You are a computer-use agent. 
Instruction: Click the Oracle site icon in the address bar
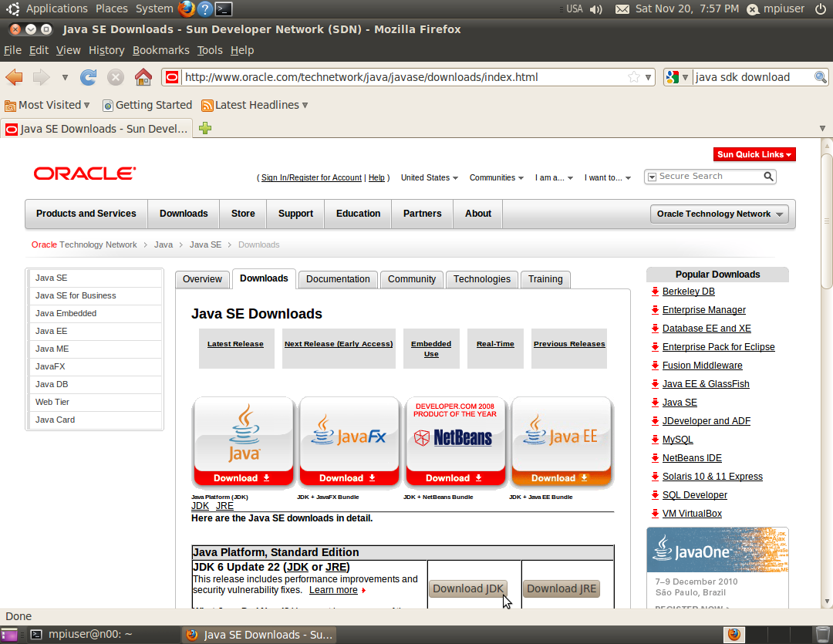171,78
